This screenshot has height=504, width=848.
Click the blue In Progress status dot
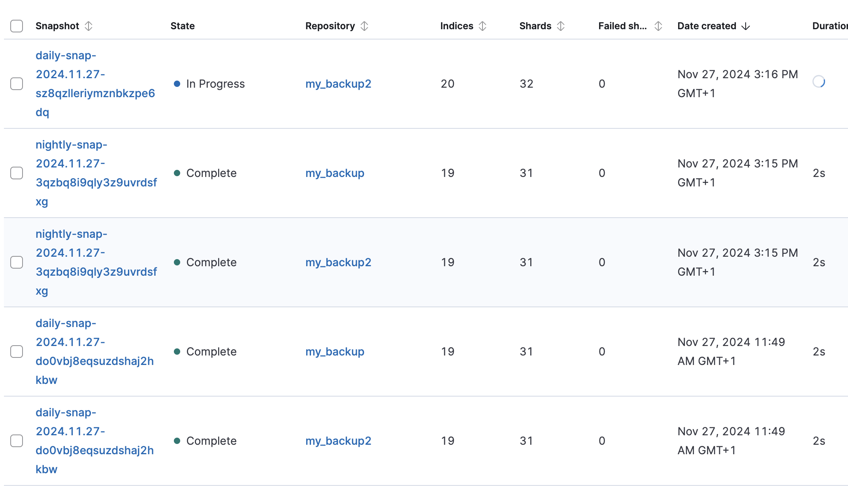177,84
